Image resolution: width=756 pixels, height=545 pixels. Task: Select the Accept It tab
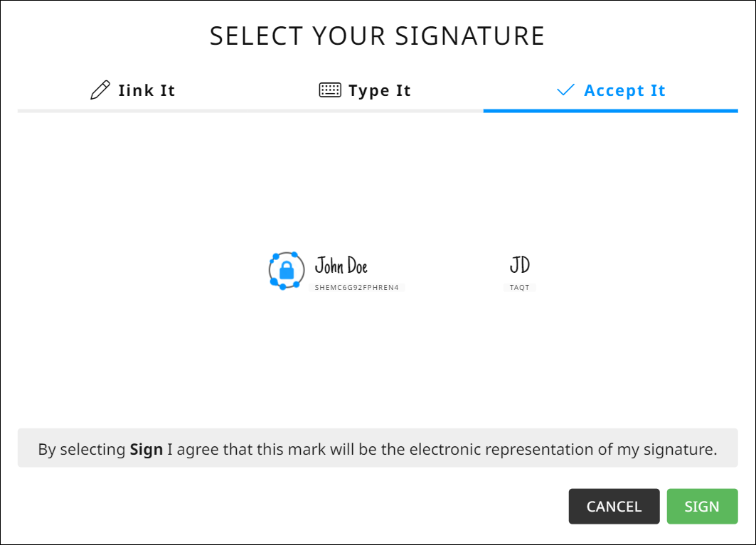click(x=624, y=90)
